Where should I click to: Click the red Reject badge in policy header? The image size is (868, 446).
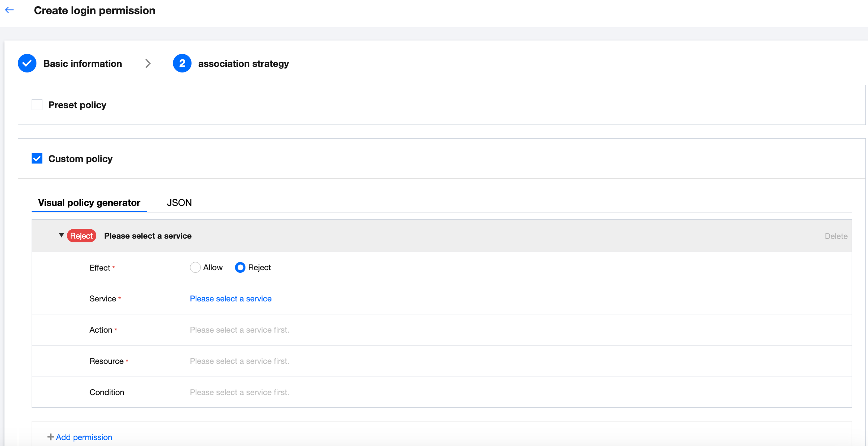81,236
